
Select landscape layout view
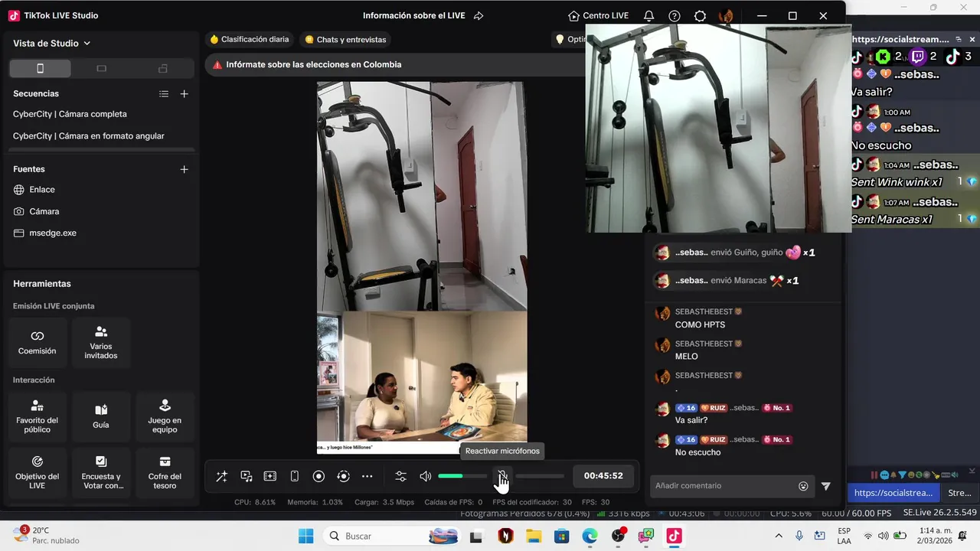coord(101,68)
